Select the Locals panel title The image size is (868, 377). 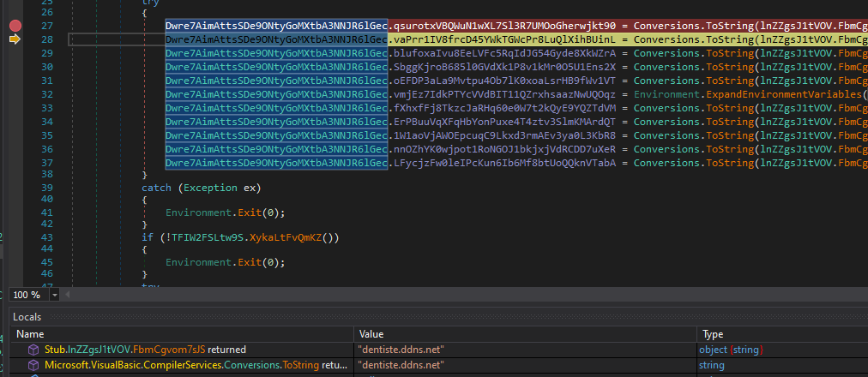point(27,317)
